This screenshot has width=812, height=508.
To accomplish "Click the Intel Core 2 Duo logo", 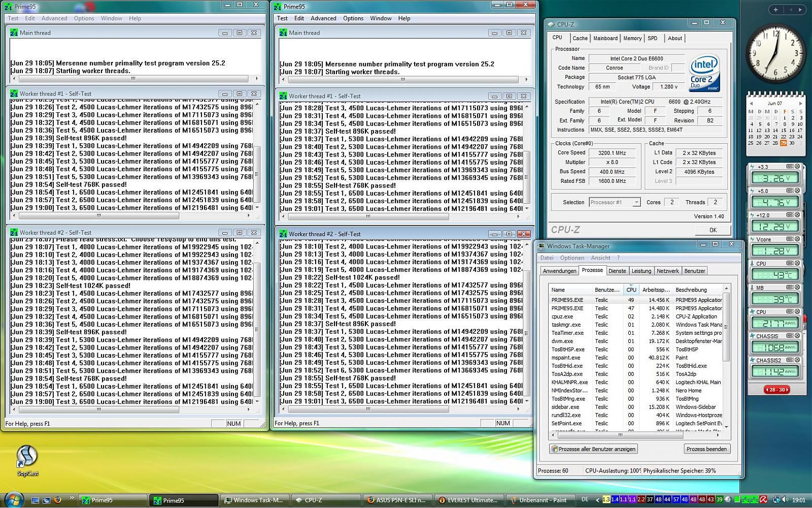I will 704,74.
